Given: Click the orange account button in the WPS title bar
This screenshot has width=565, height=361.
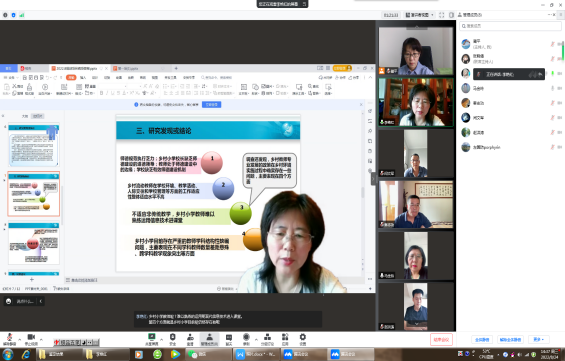Looking at the screenshot, I should 342,68.
